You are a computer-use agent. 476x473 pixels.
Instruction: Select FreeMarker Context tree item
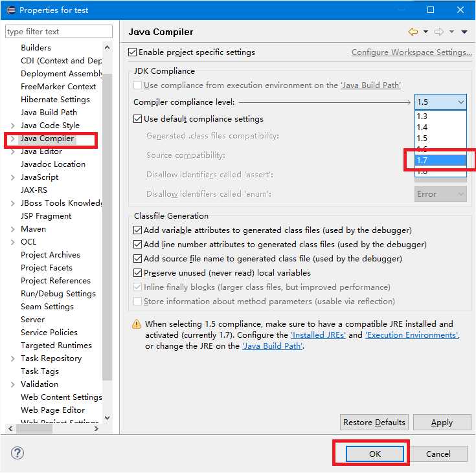(58, 87)
